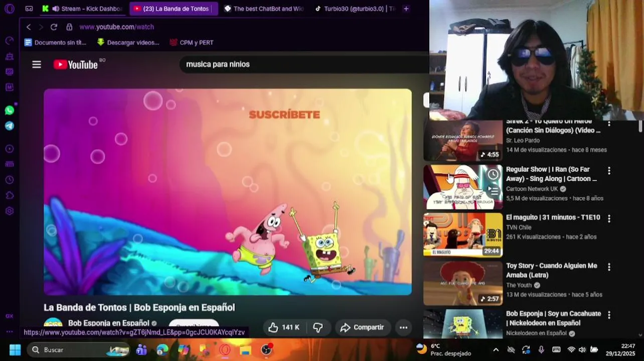Switch to Turbio30 TikTok tab
The width and height of the screenshot is (644, 361).
(x=355, y=9)
